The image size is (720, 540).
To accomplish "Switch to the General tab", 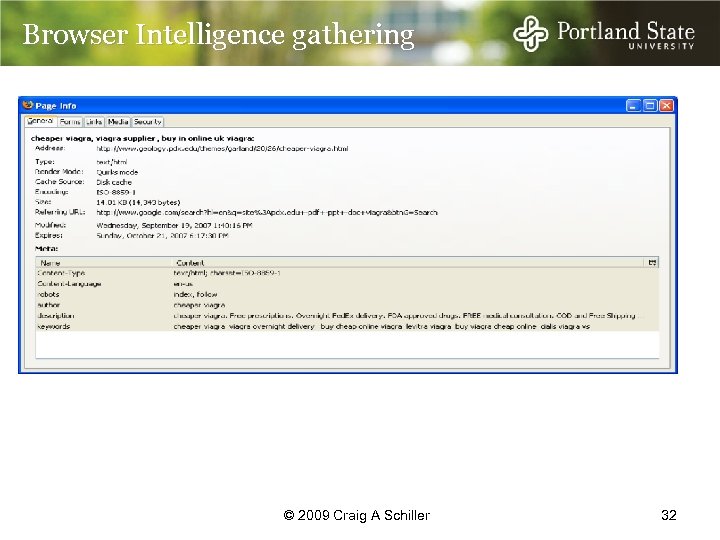I will pyautogui.click(x=40, y=121).
